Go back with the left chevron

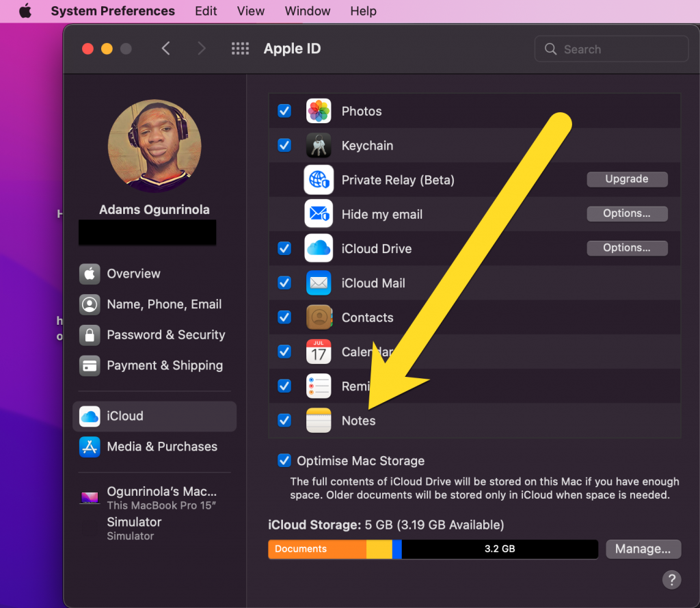point(165,49)
